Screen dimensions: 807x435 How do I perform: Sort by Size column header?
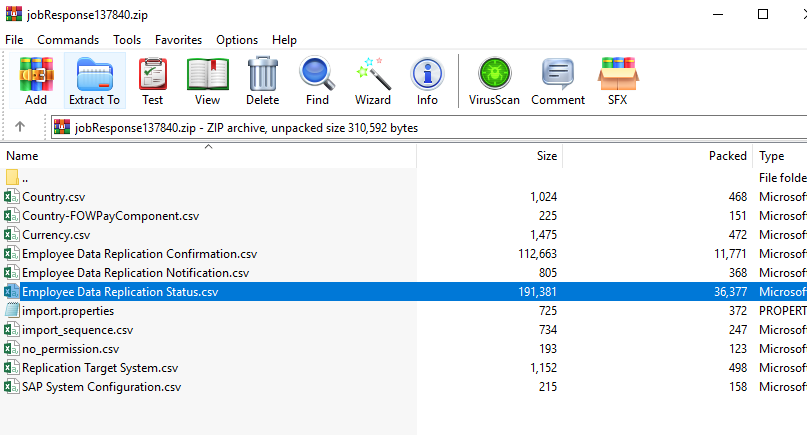[x=489, y=155]
